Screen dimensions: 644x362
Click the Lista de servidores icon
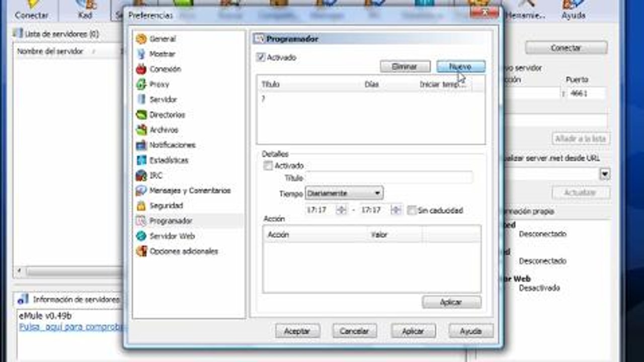(18, 34)
